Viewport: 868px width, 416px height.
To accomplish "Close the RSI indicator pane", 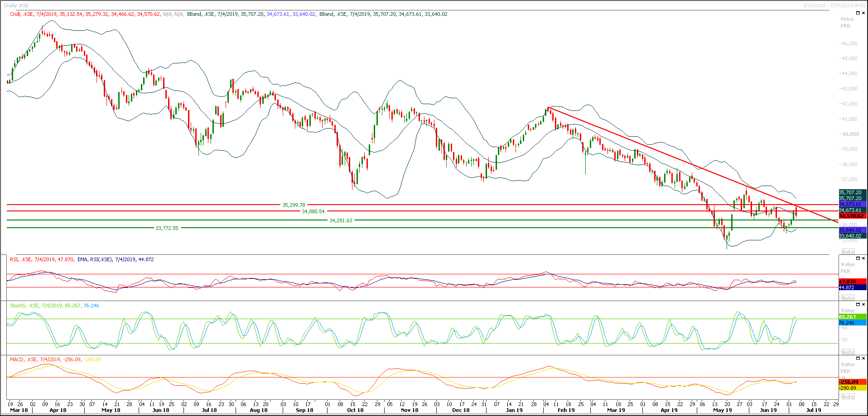I will [863, 258].
